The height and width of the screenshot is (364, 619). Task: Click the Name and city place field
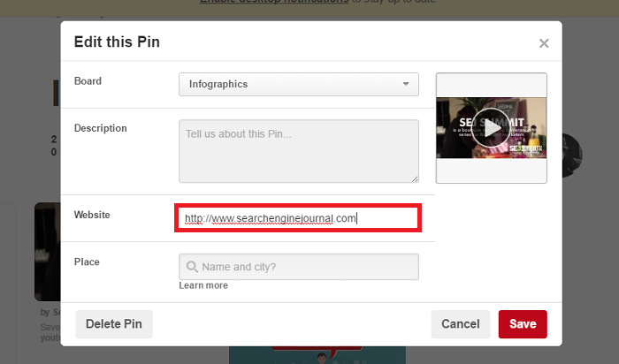click(x=305, y=267)
